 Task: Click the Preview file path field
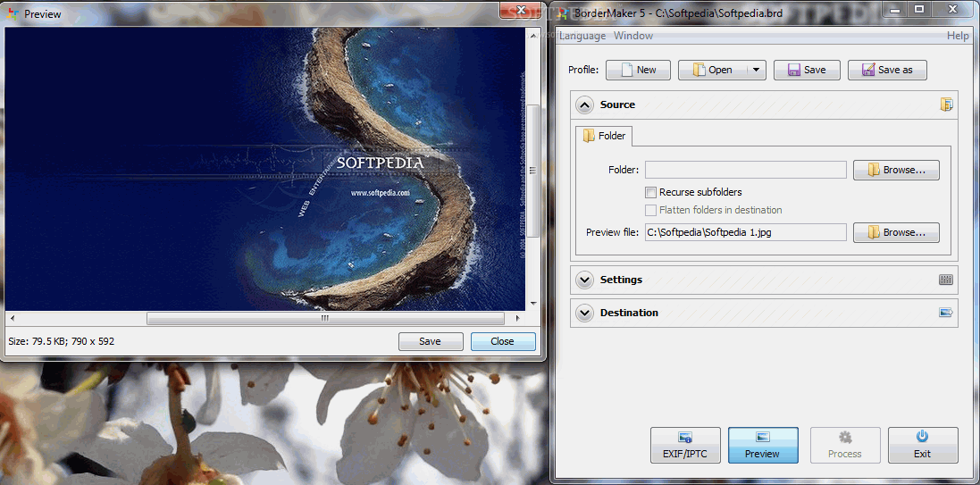pos(746,232)
